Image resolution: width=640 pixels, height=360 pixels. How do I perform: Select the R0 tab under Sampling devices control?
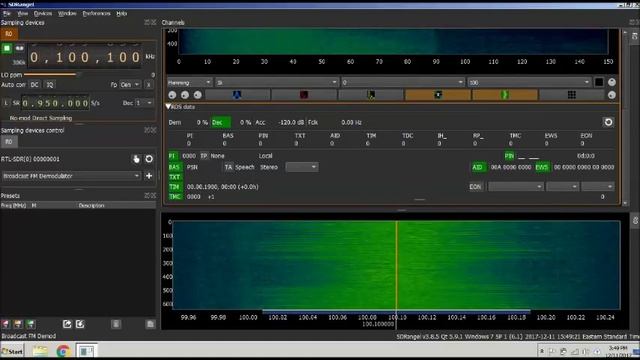point(9,142)
